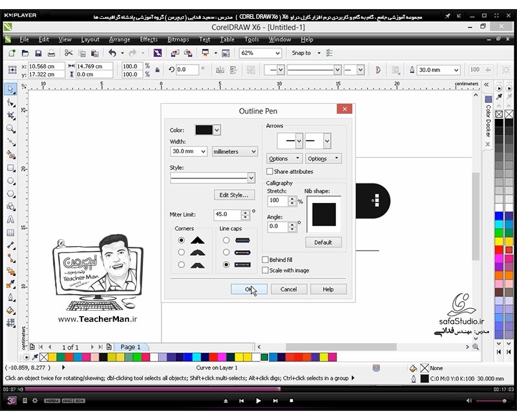Select the bevel Corners radio button

[x=181, y=264]
